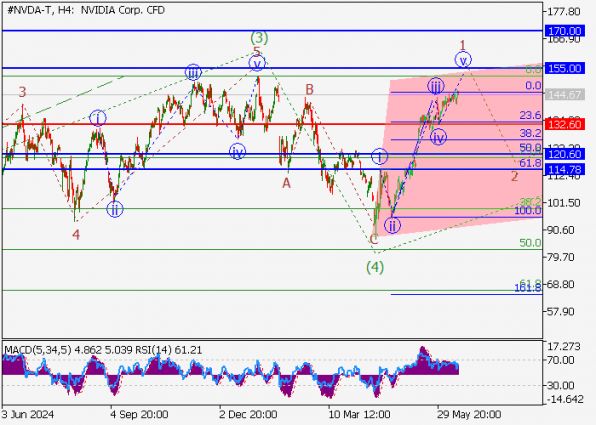Click the 30.00 RSI scale value
This screenshot has height=425, width=596.
(x=561, y=385)
